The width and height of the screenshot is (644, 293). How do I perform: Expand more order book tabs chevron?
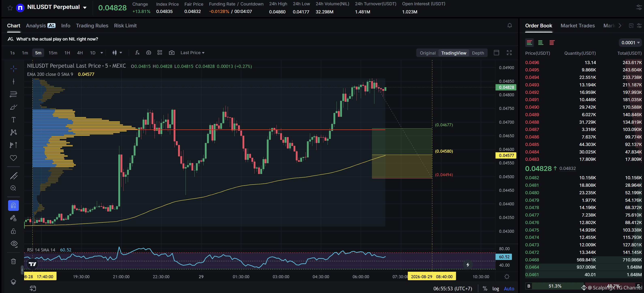tap(620, 26)
